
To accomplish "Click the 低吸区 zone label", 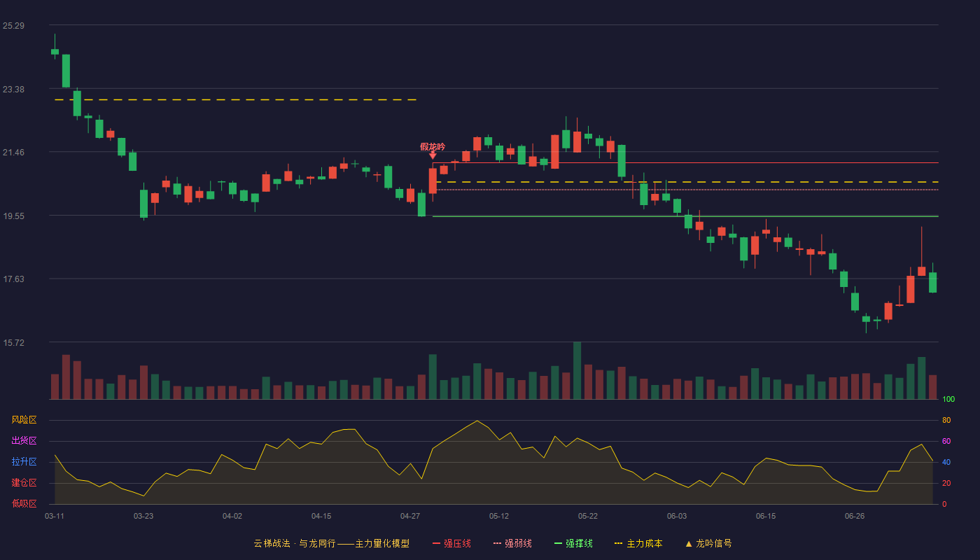I will point(24,504).
